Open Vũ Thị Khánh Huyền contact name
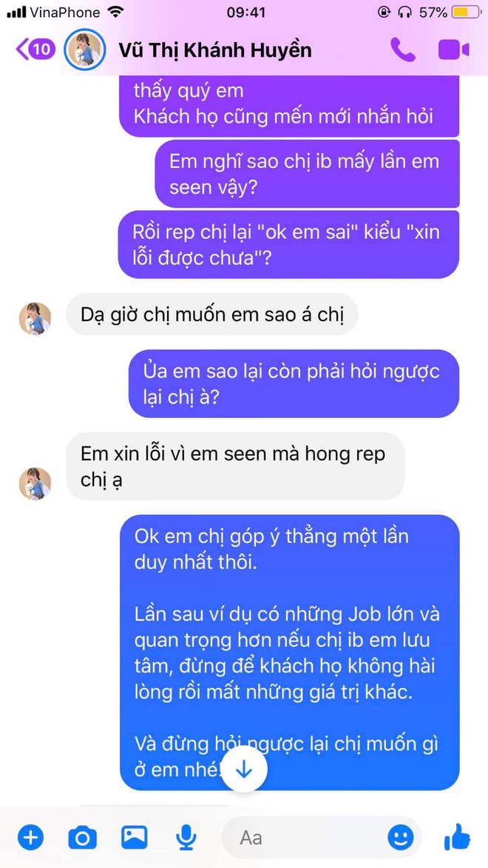 (215, 50)
